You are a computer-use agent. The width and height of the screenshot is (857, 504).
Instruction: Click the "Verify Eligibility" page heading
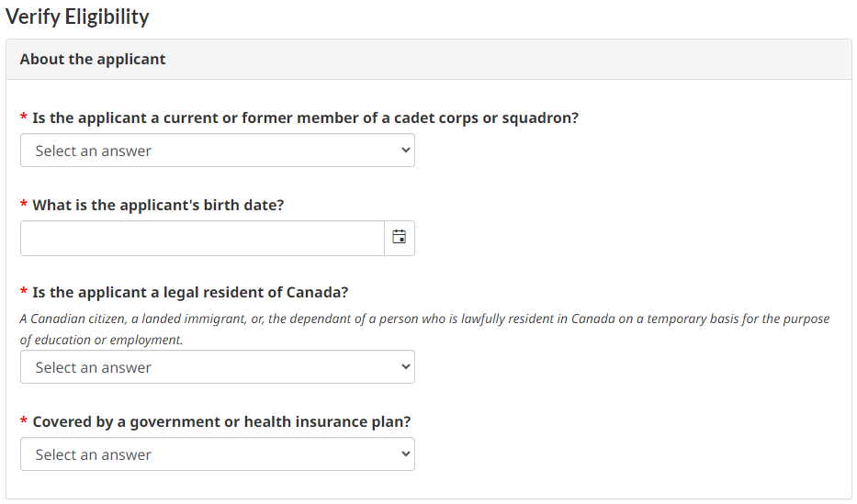pos(77,17)
